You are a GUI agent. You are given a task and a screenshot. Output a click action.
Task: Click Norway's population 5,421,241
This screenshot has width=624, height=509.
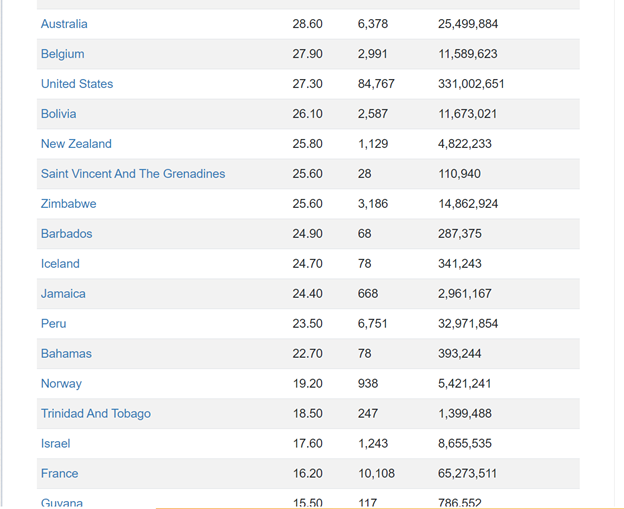[x=464, y=384]
